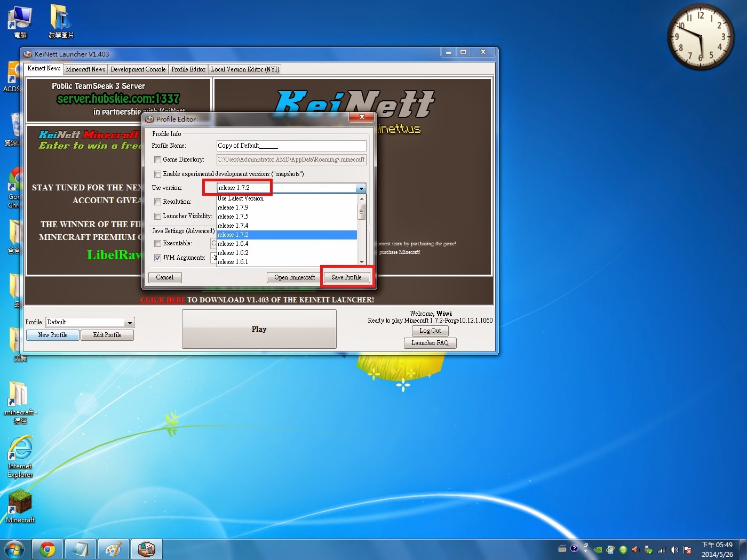This screenshot has height=560, width=747.
Task: Toggle the Resolution checkbox
Action: pos(157,202)
